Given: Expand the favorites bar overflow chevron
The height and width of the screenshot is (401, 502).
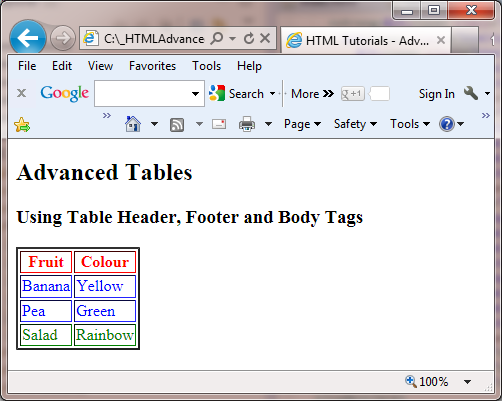Looking at the screenshot, I should tap(107, 116).
